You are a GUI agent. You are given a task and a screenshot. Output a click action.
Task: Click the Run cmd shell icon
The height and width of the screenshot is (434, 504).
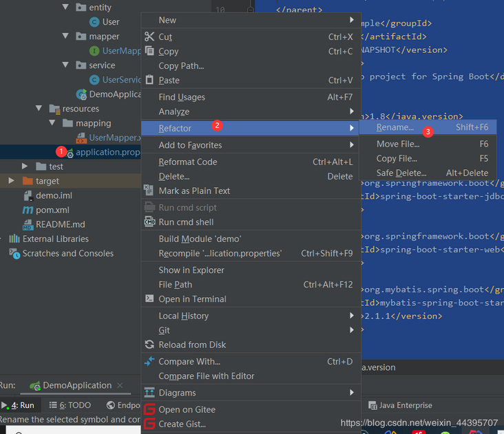(149, 222)
